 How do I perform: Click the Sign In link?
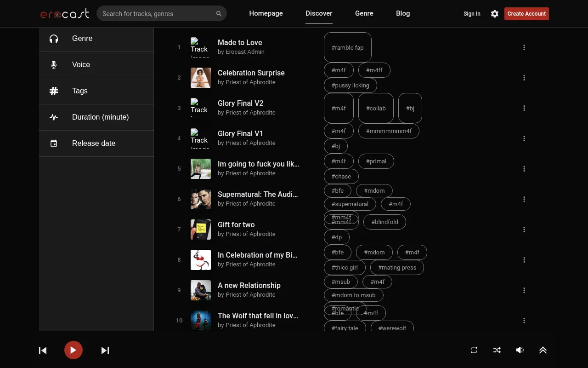472,14
